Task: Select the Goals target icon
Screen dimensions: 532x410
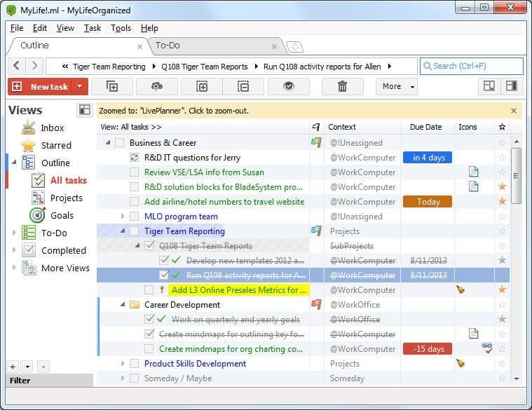Action: (37, 215)
